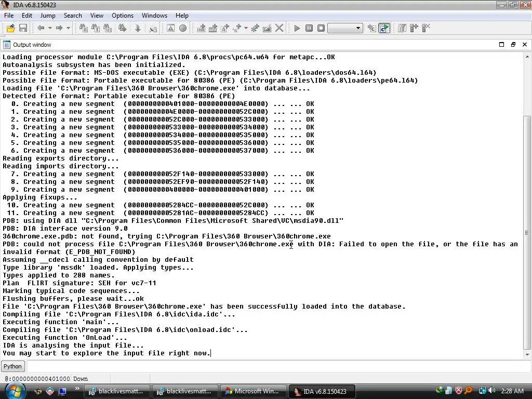Expand the backward jump history dropdown

coord(50,28)
